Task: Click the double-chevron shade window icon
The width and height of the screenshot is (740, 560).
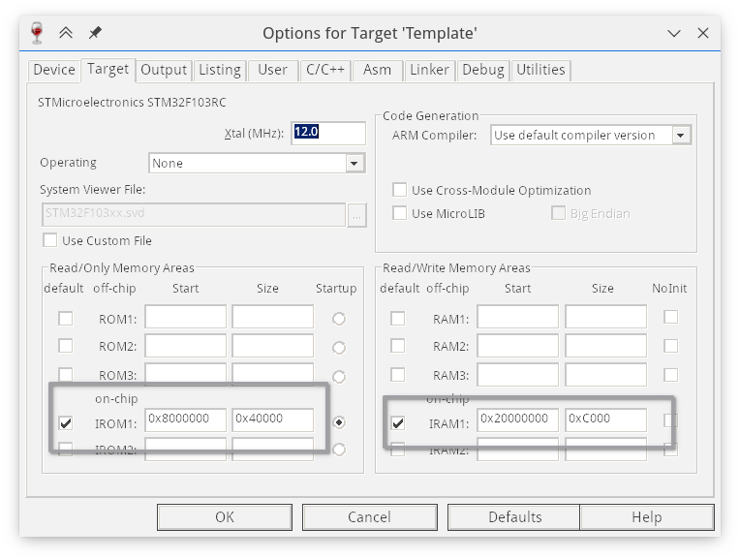Action: [66, 33]
